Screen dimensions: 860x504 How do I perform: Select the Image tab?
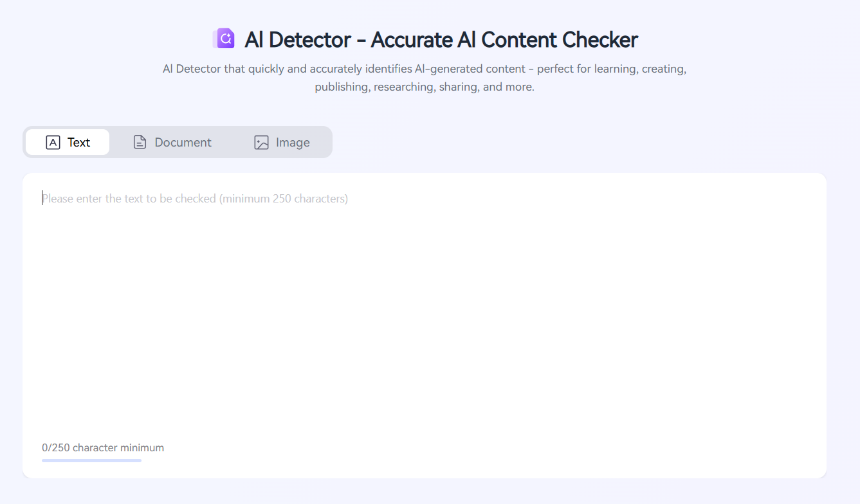tap(282, 142)
